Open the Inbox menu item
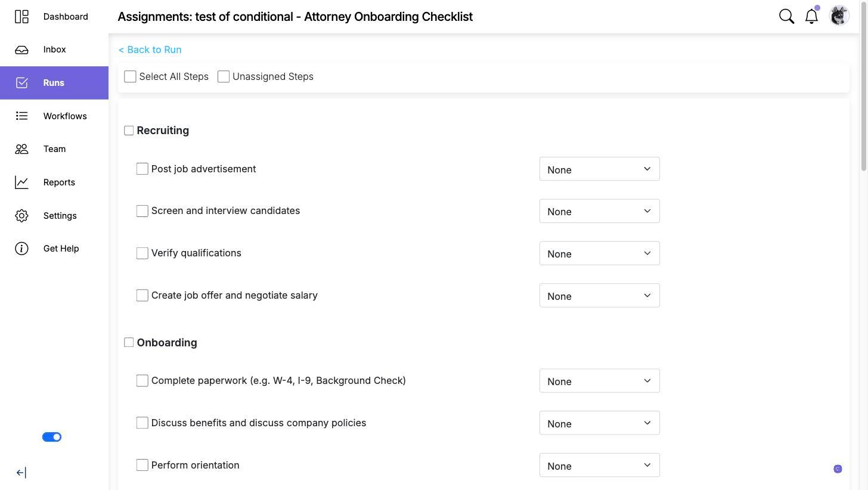Screen dimensions: 868x490 tap(54, 49)
